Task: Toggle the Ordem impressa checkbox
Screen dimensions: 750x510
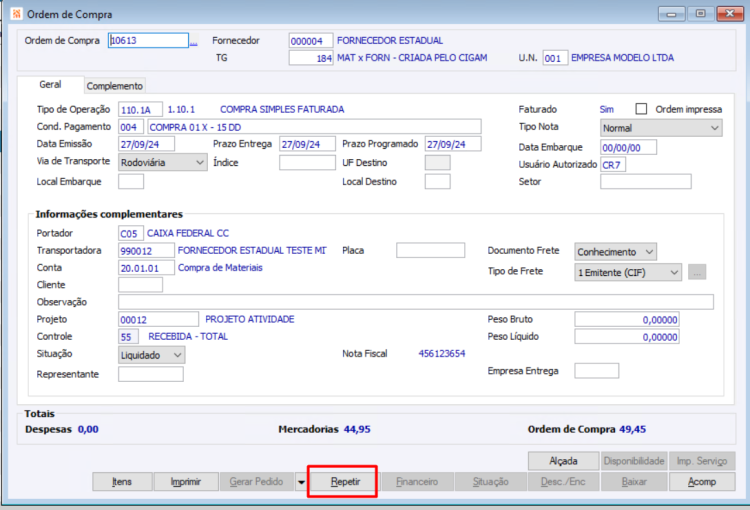Action: point(641,109)
